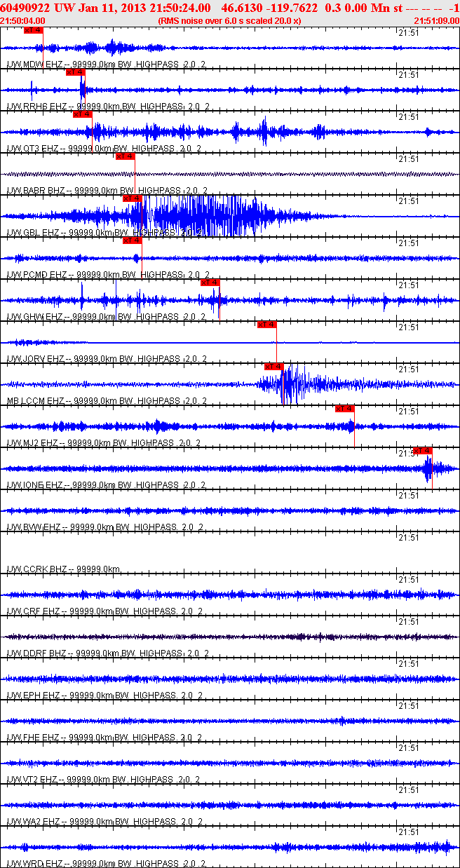460x868 pixels.
Task: Click the 'UW.DDRF BHZ' station label
Action: [36, 653]
